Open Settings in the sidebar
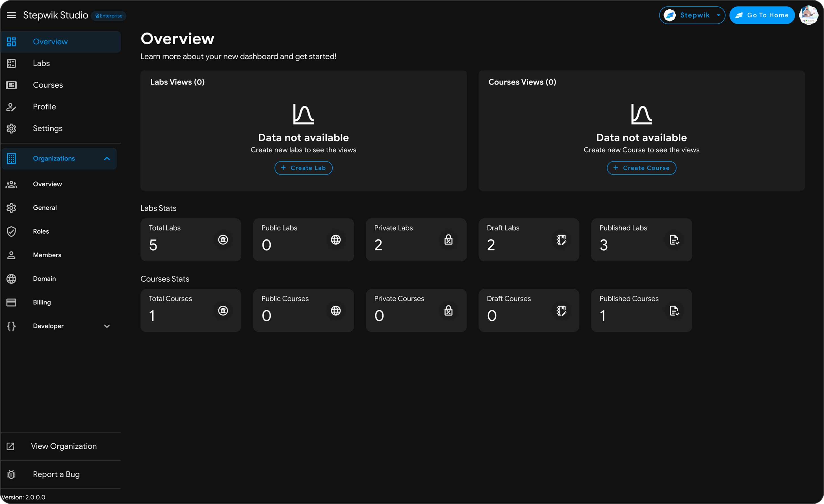This screenshot has width=824, height=504. tap(60, 129)
